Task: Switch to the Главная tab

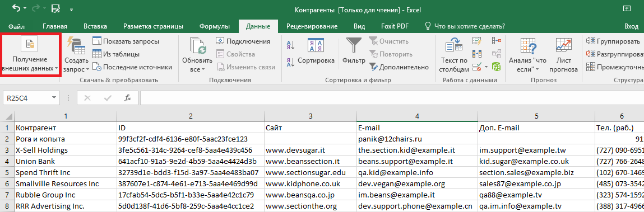Action: (x=54, y=26)
